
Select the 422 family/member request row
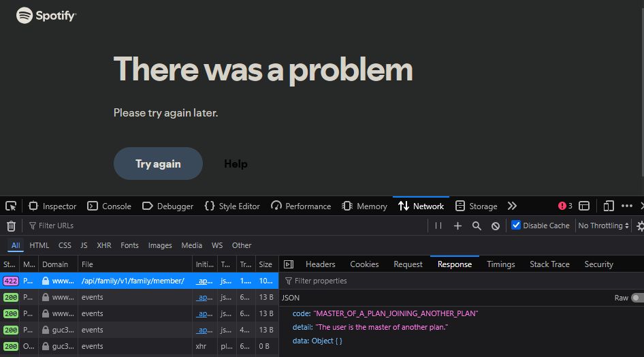pyautogui.click(x=140, y=281)
